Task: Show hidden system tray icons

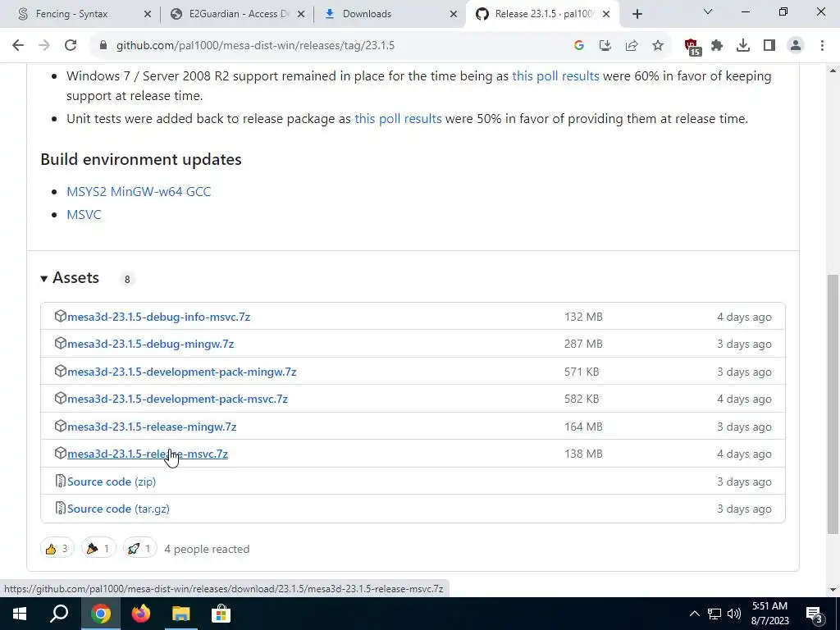Action: coord(694,614)
